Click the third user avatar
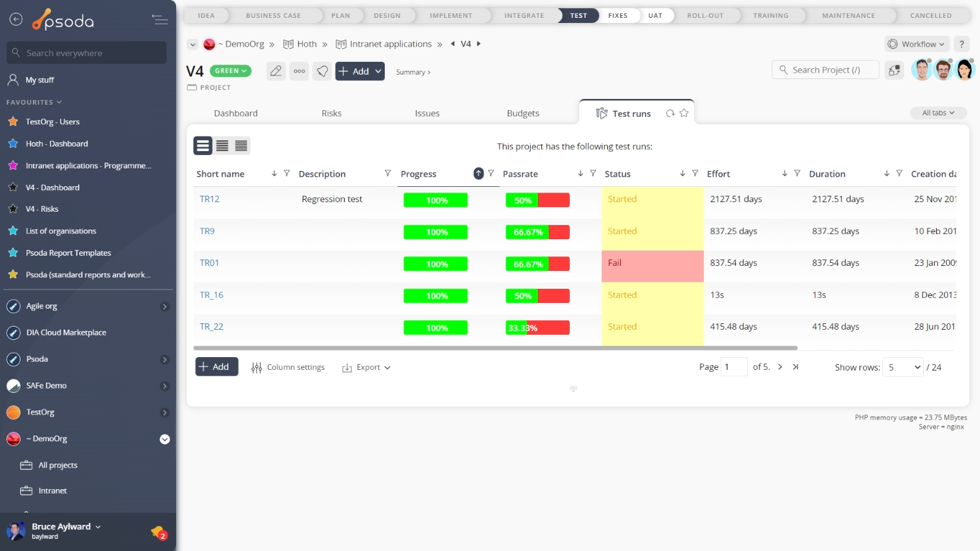 (x=965, y=70)
